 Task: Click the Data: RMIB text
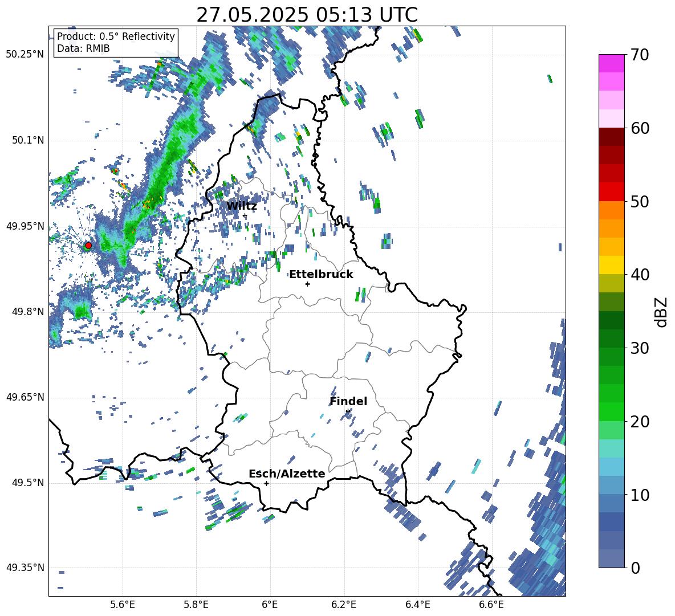tap(83, 48)
